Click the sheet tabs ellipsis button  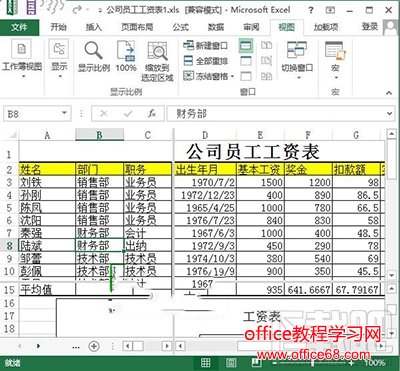pyautogui.click(x=76, y=347)
